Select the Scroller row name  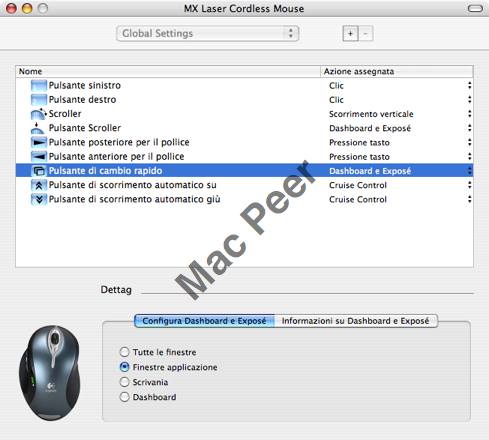65,114
